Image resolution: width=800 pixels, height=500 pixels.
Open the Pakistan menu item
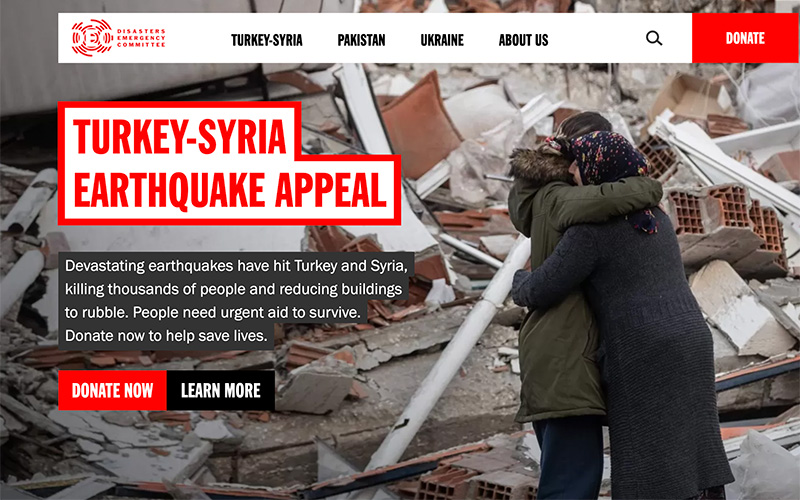pos(361,40)
